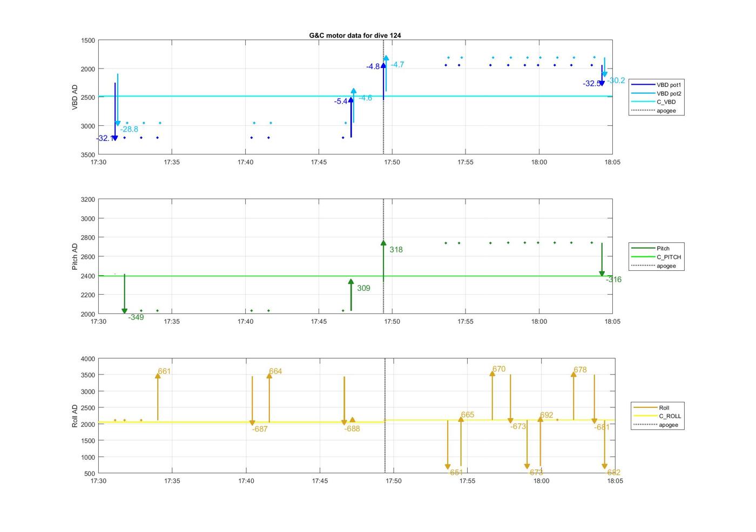Click 'apogee' in the VBD plot legend

click(653, 111)
